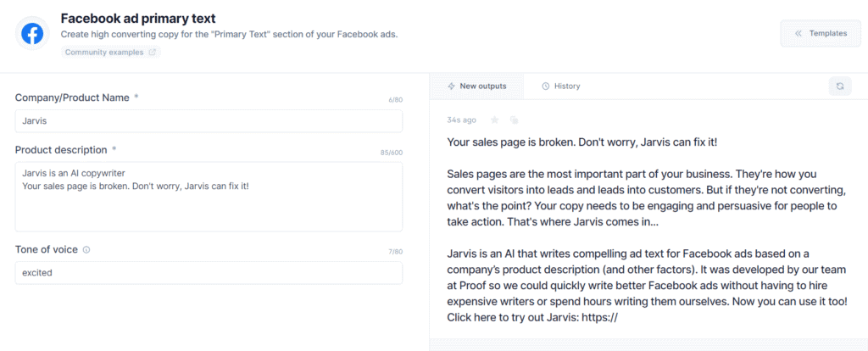Screen dimensions: 868x351
Task: Click the paragraph starting 'Sales pages are the most'
Action: pyautogui.click(x=647, y=198)
